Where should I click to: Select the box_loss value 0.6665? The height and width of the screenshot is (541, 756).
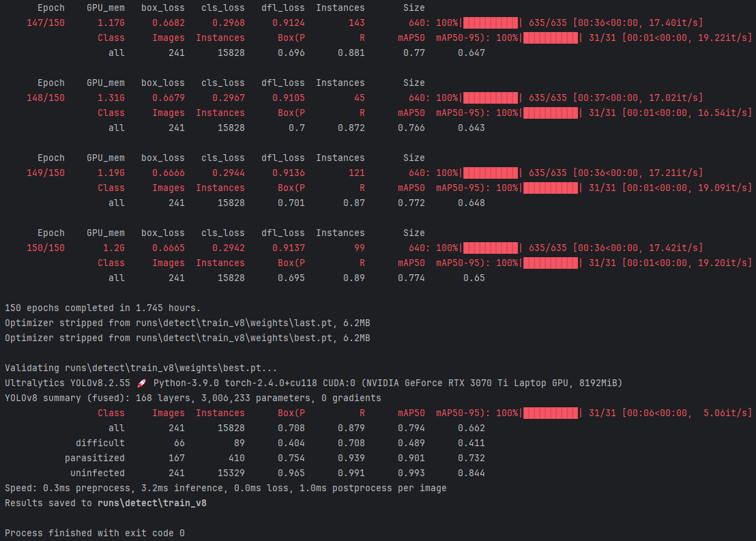[169, 248]
